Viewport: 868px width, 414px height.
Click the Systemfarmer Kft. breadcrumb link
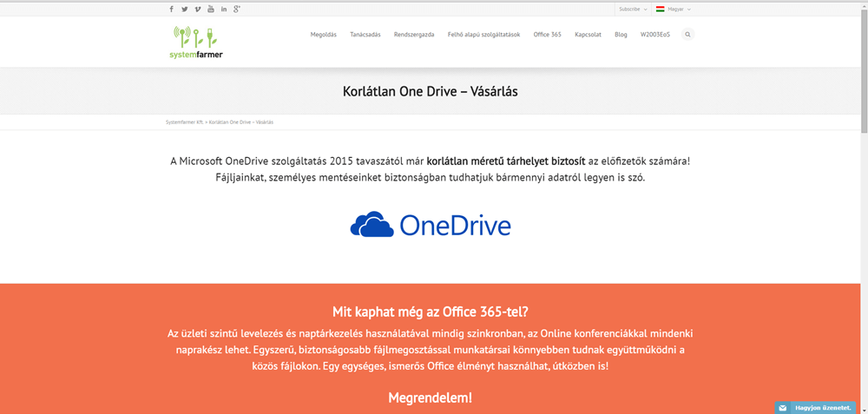pos(184,122)
